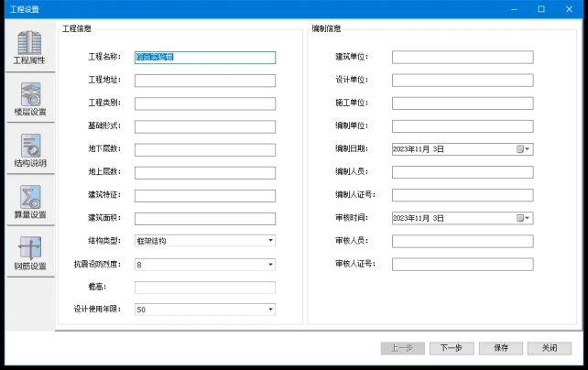Open calendar icon for 审核时间

tap(521, 218)
